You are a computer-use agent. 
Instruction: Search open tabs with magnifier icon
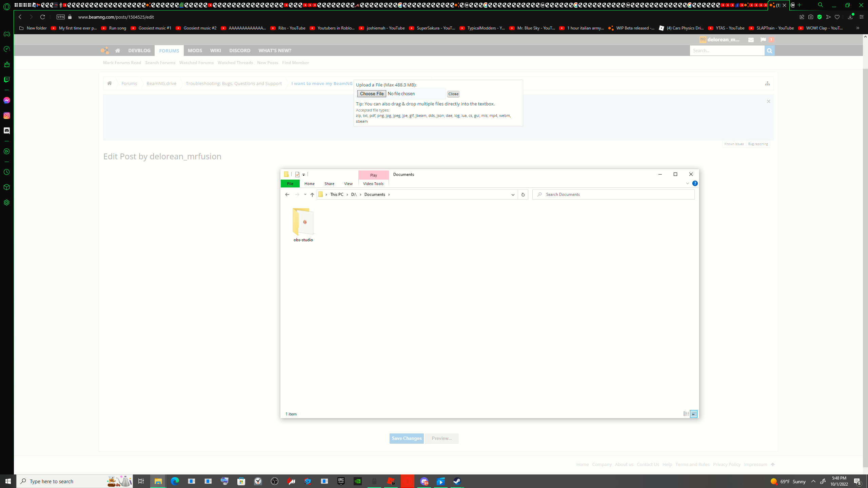pos(821,5)
